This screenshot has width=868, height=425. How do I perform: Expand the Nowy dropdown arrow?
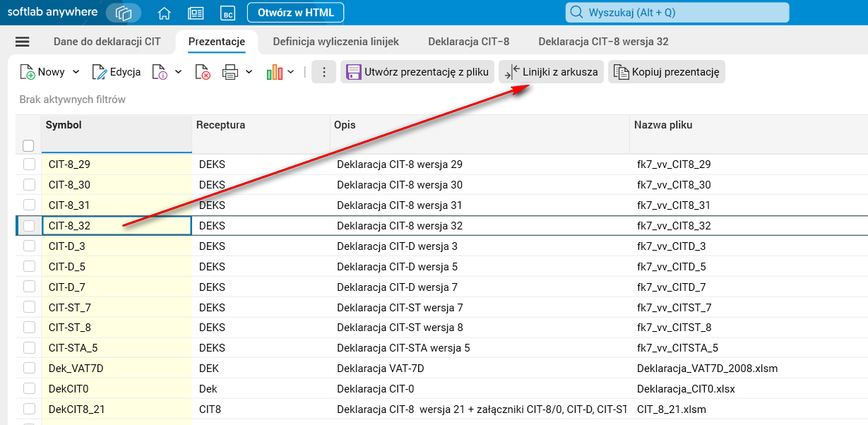[x=76, y=72]
